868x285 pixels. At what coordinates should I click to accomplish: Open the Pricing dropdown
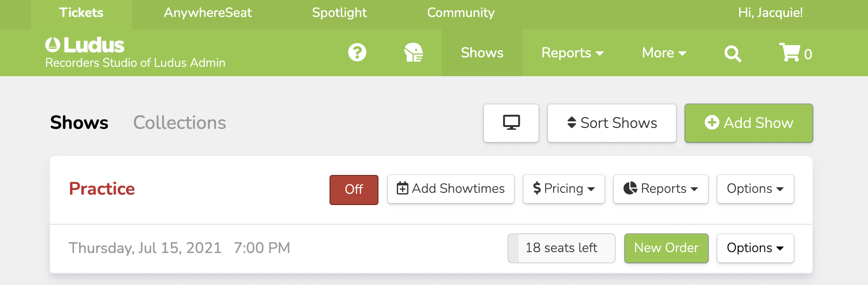click(x=563, y=189)
